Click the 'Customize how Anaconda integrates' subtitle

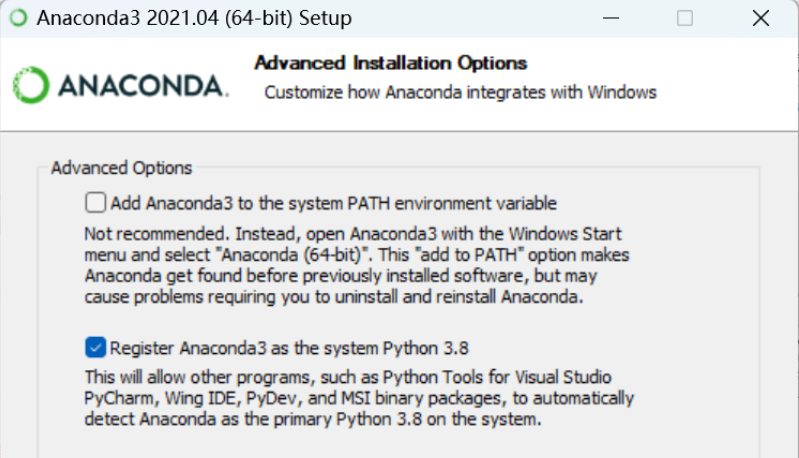tap(460, 92)
